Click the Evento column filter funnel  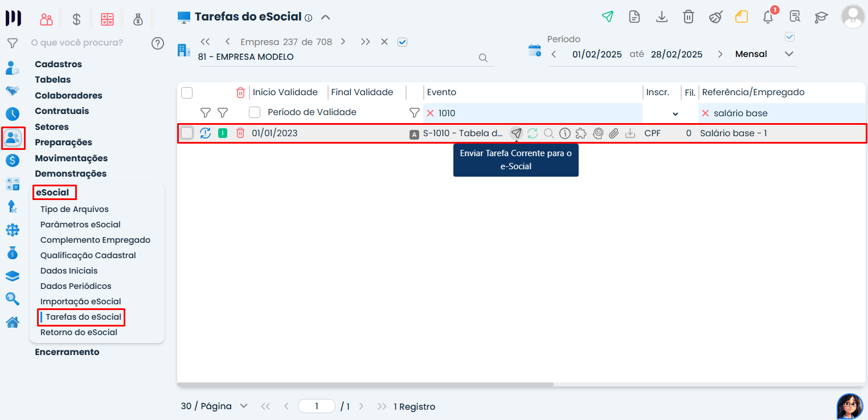(x=415, y=113)
